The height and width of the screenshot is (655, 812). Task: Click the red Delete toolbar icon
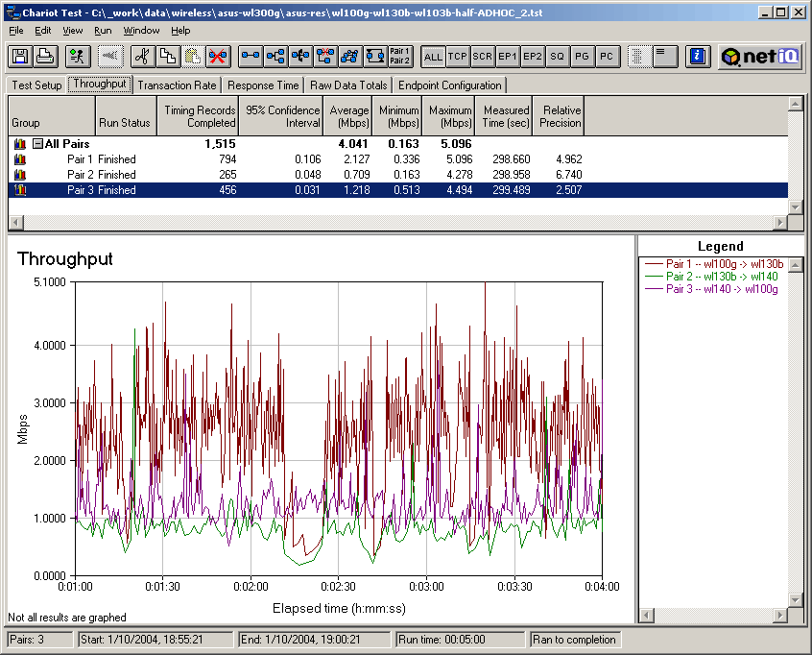click(x=217, y=56)
